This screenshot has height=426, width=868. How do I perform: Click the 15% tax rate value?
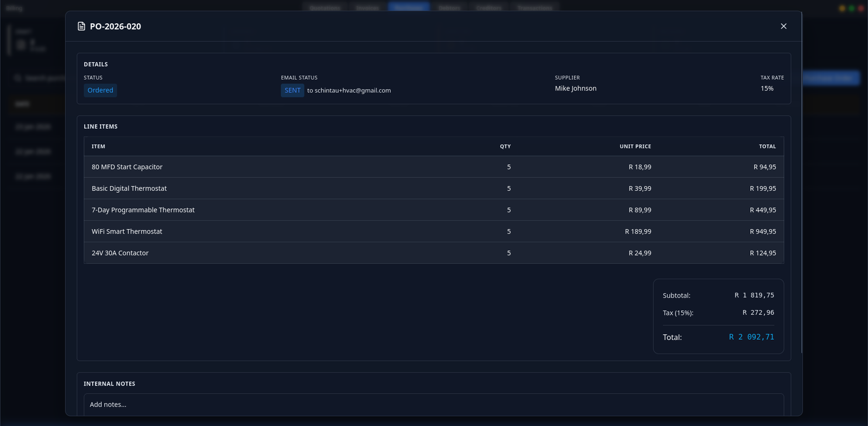click(767, 88)
